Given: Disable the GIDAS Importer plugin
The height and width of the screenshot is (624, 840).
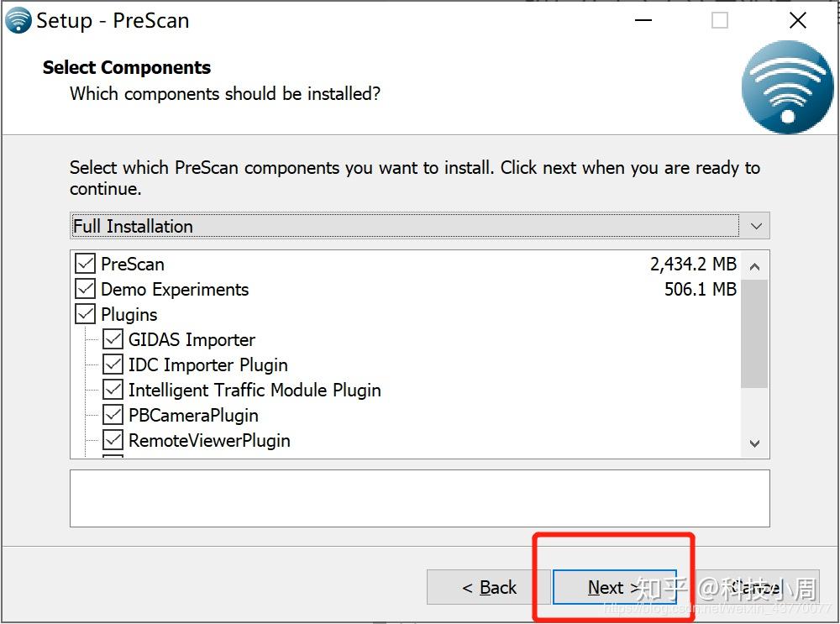Looking at the screenshot, I should pyautogui.click(x=113, y=340).
